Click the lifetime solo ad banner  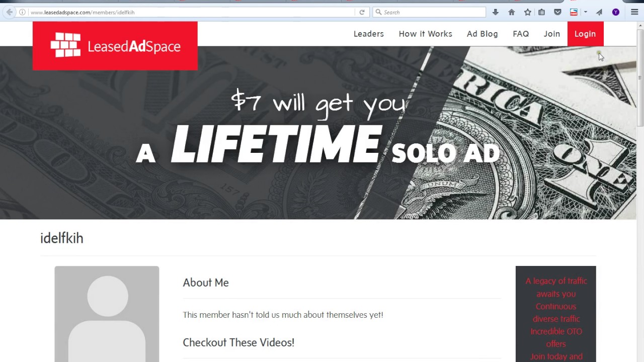pyautogui.click(x=318, y=133)
